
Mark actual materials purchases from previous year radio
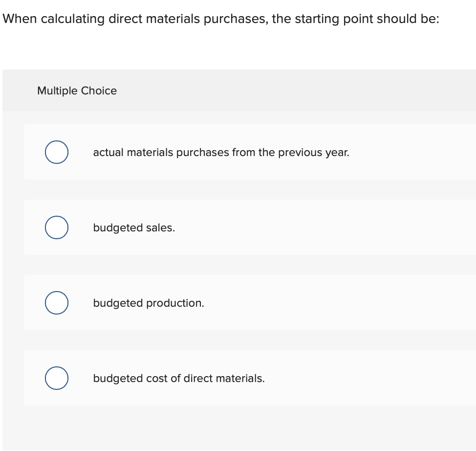coord(57,152)
